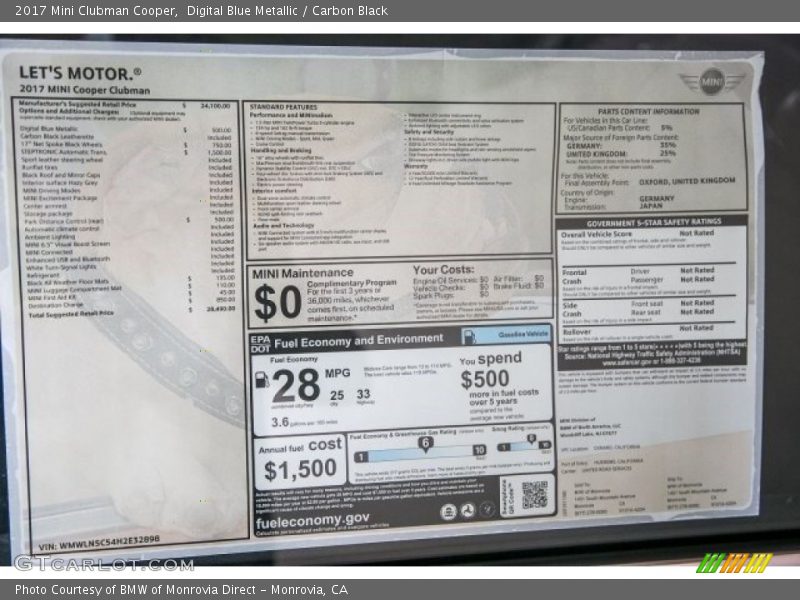Click the MINI Maintenance heading

click(303, 273)
